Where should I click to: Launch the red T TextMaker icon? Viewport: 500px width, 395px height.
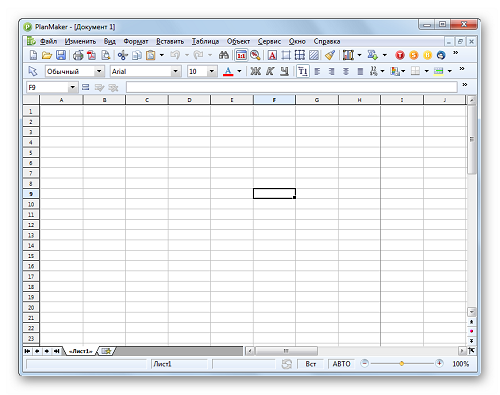(x=400, y=55)
